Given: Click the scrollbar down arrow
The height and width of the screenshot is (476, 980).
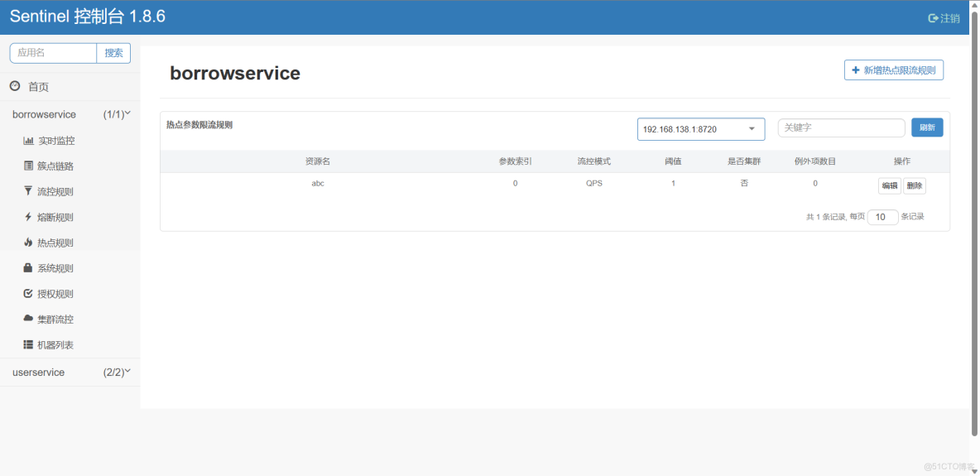Looking at the screenshot, I should coord(974,471).
